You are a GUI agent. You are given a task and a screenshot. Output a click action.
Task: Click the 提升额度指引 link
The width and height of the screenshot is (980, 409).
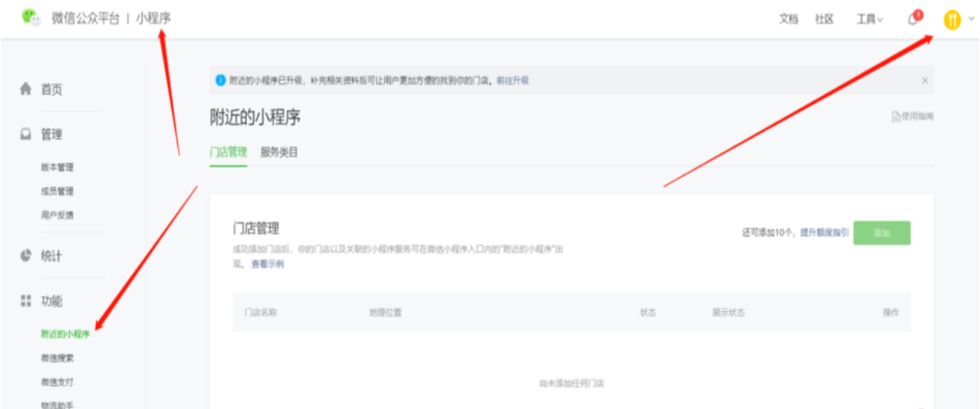(x=824, y=232)
